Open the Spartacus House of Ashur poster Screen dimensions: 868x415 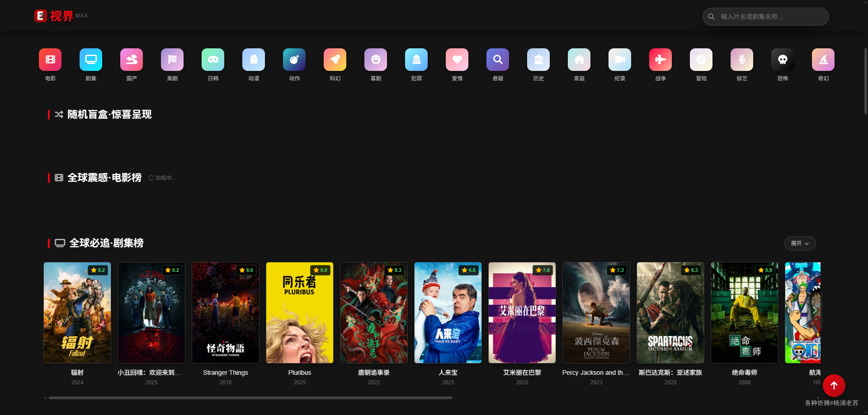tap(670, 313)
